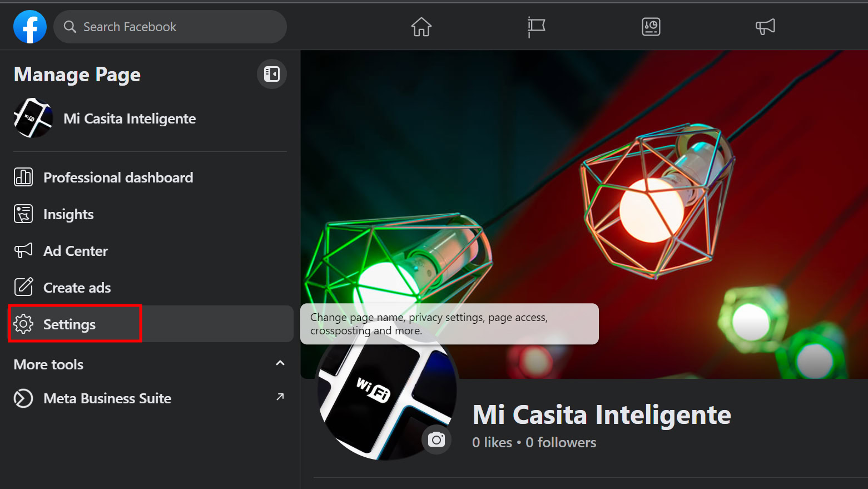The height and width of the screenshot is (489, 868).
Task: Click the Settings gear icon
Action: pos(23,324)
